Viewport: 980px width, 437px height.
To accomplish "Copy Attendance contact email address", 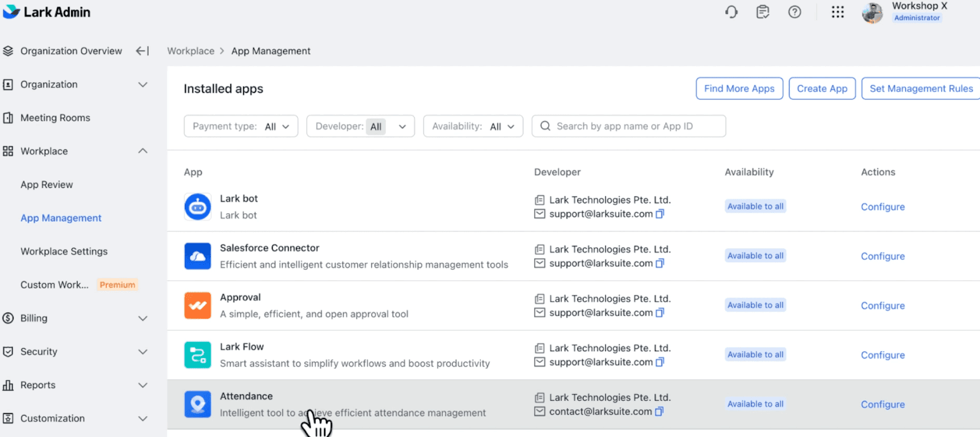I will pos(659,411).
